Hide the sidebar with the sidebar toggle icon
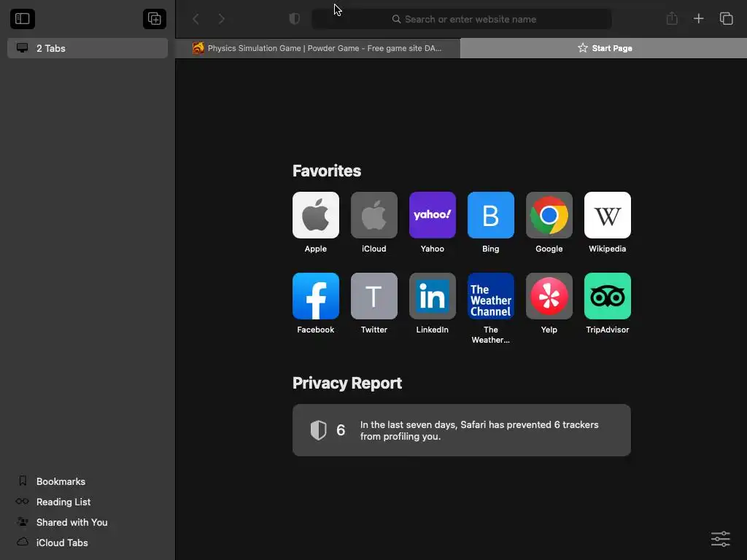This screenshot has width=747, height=560. click(x=23, y=19)
